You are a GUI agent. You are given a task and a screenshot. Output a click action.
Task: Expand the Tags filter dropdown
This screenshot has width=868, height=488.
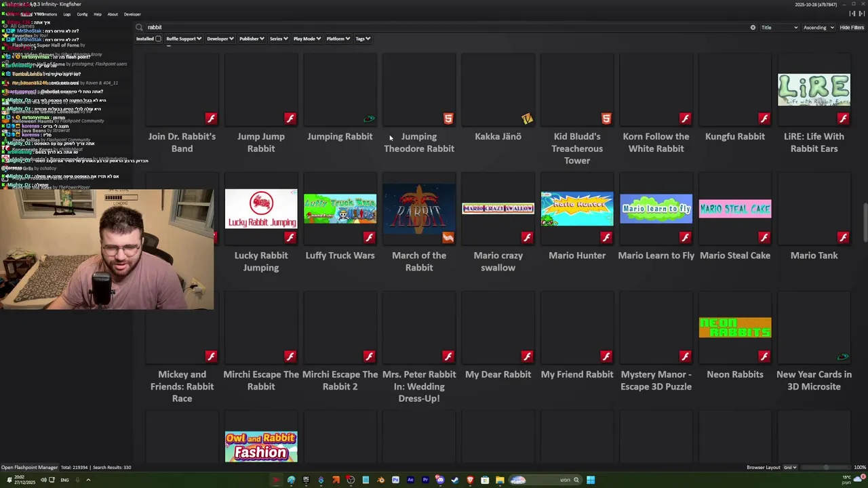[x=363, y=39]
